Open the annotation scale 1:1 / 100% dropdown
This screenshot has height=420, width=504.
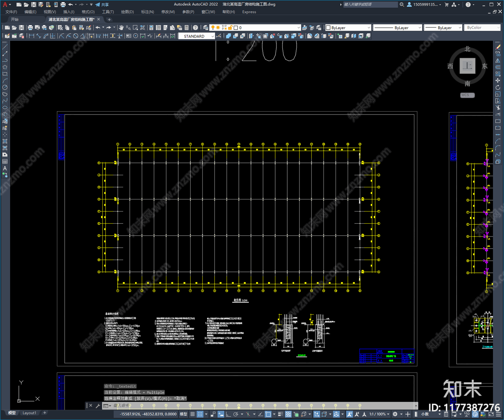(x=379, y=414)
